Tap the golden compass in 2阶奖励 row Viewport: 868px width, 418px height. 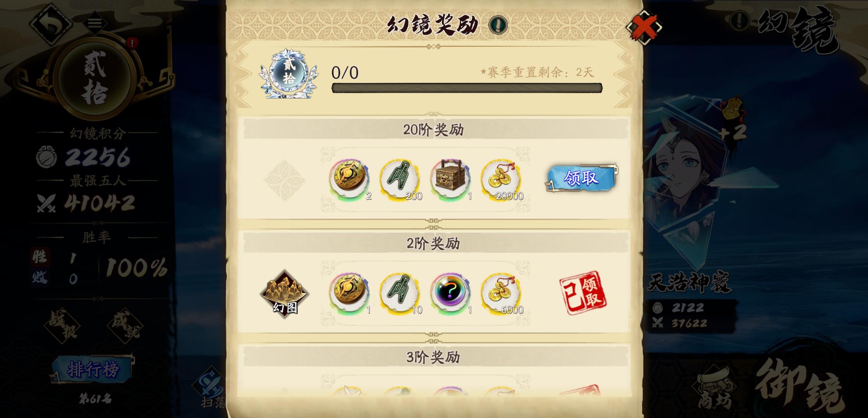click(349, 292)
